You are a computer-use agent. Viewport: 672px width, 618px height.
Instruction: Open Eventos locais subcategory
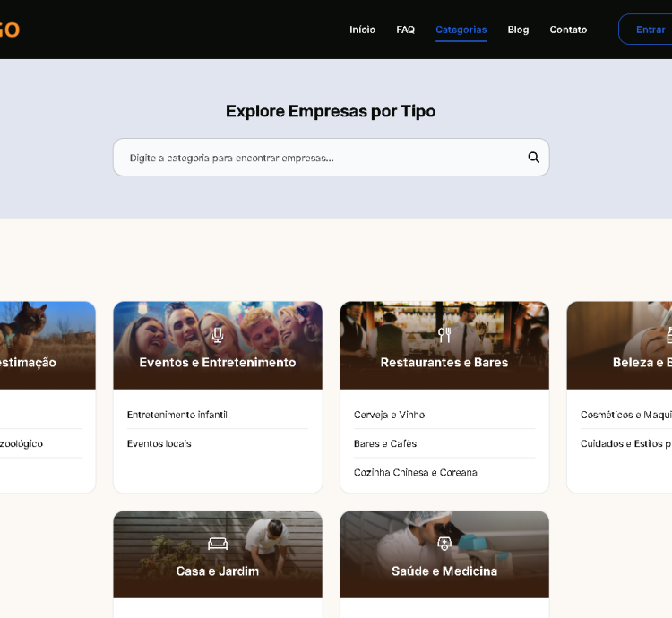point(159,443)
